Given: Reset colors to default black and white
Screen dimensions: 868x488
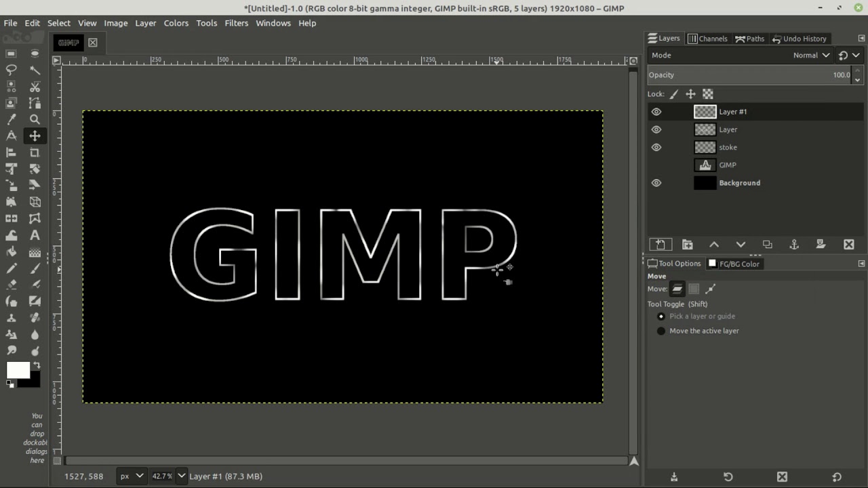Looking at the screenshot, I should [x=10, y=384].
